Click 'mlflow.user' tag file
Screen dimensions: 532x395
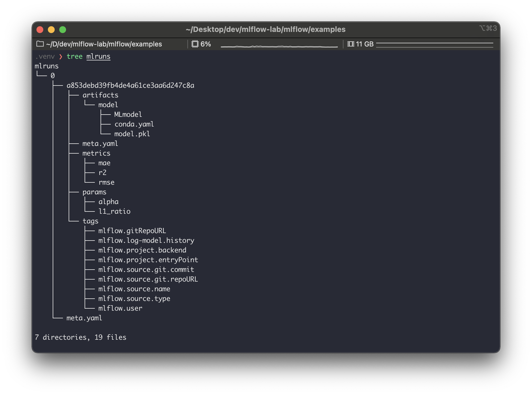coord(120,308)
